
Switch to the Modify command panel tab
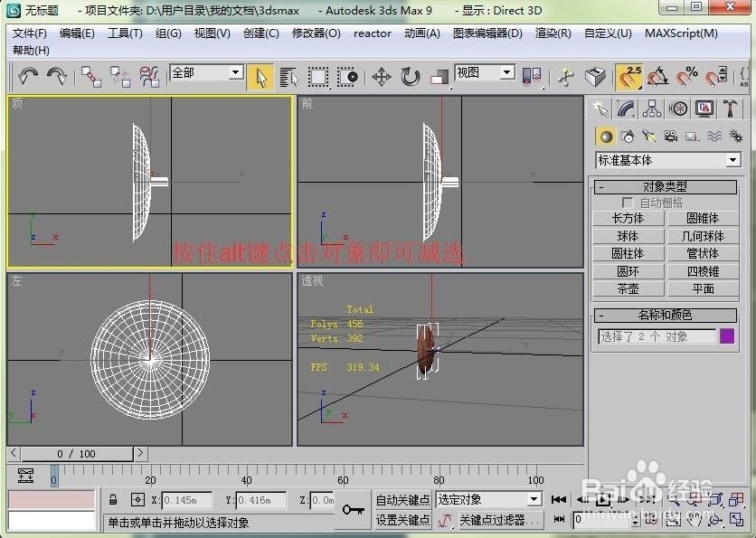(x=626, y=109)
